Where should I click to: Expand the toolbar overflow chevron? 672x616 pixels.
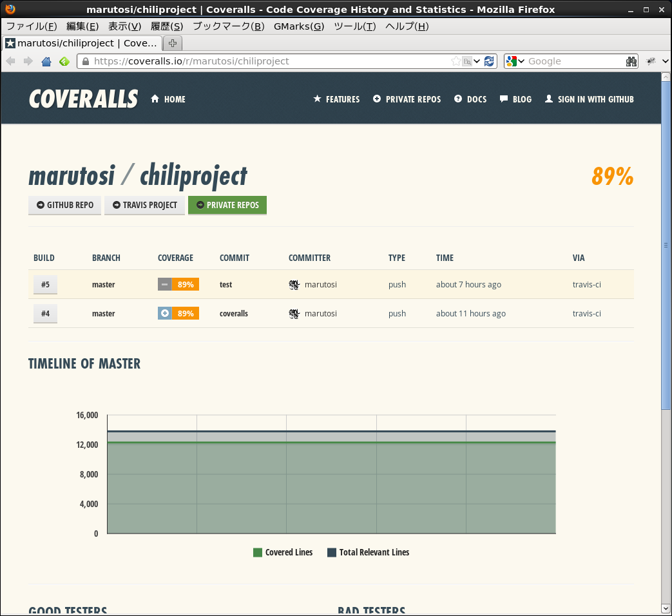(x=665, y=61)
